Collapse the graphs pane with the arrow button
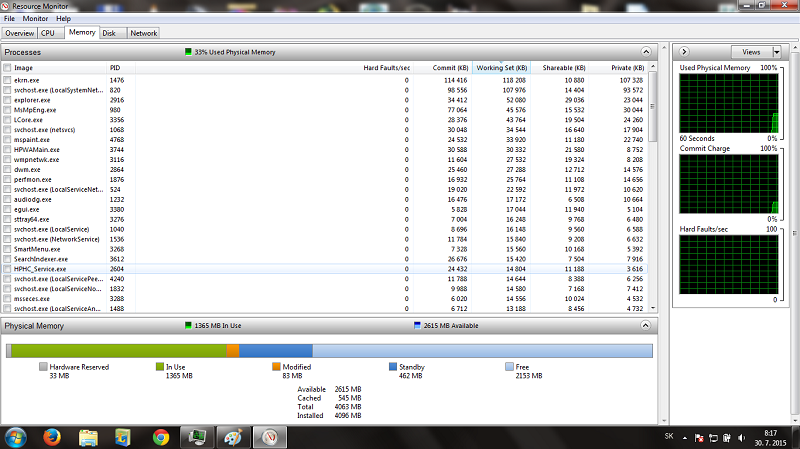Image resolution: width=800 pixels, height=449 pixels. click(x=682, y=51)
